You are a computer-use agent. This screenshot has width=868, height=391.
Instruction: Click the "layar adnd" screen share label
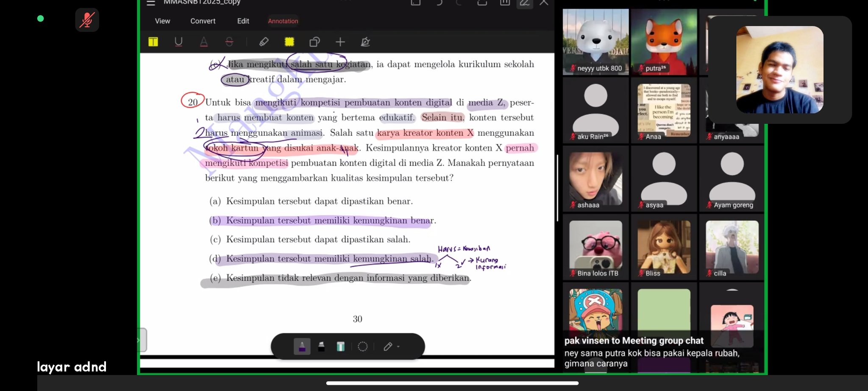click(72, 367)
